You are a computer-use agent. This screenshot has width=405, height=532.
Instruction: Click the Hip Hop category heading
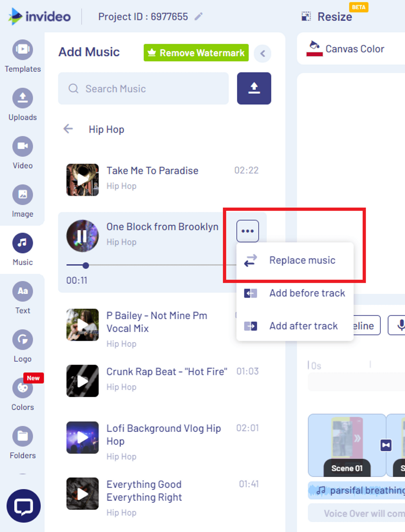tap(106, 129)
